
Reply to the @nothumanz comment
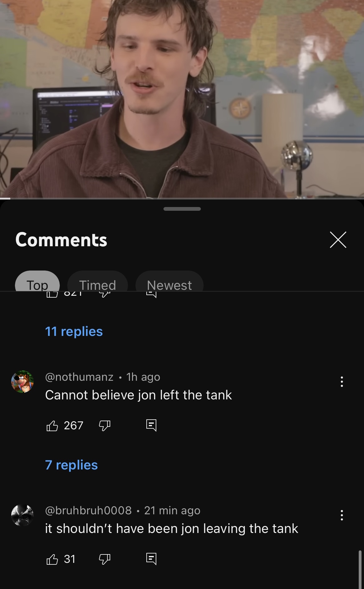pos(151,425)
